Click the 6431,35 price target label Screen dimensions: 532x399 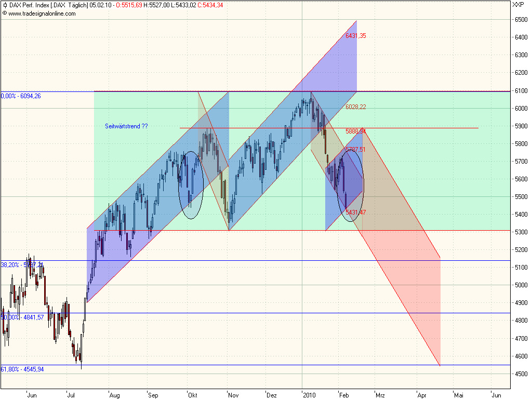click(357, 36)
